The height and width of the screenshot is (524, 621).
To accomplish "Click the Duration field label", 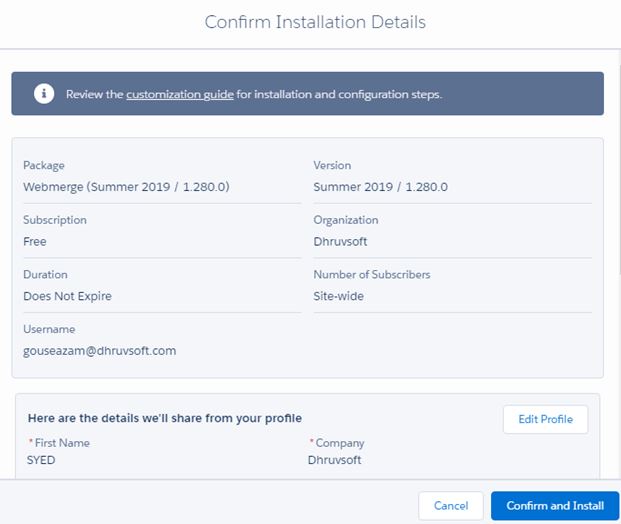I will tap(46, 274).
